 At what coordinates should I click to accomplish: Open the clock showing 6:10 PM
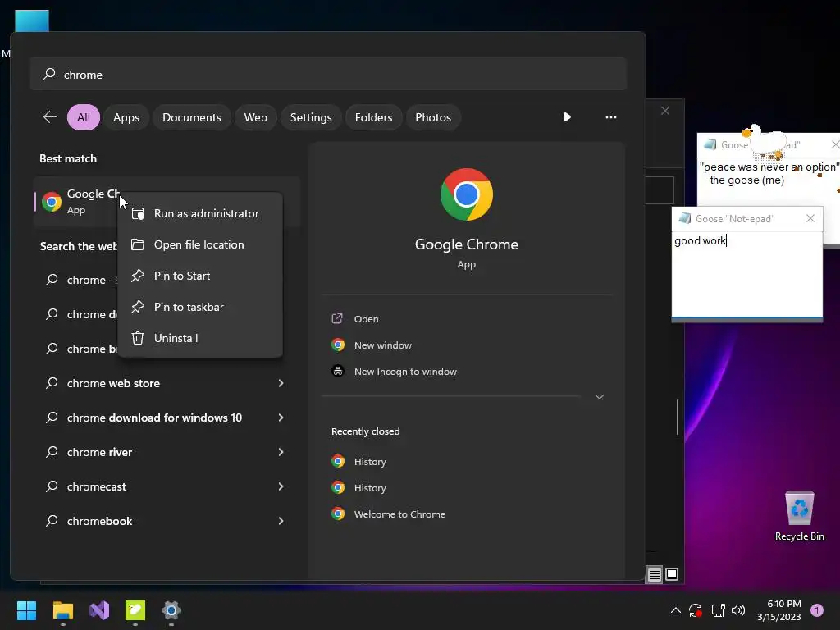779,610
